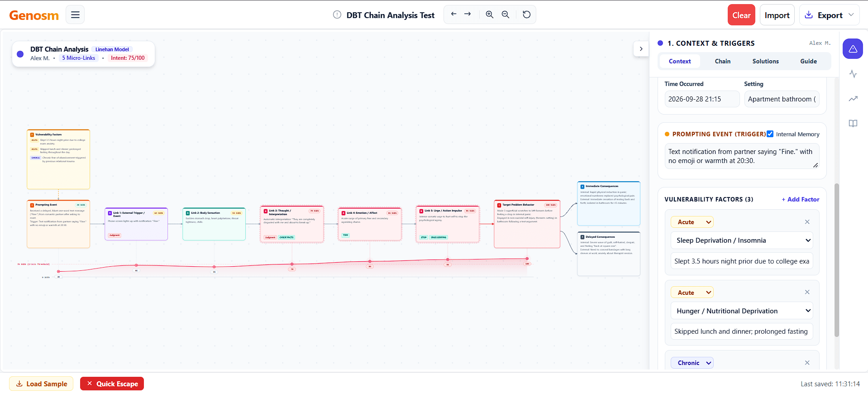Viewport: 868px width, 394px height.
Task: Select the Link 3 Thought / Interpretation node
Action: [292, 224]
